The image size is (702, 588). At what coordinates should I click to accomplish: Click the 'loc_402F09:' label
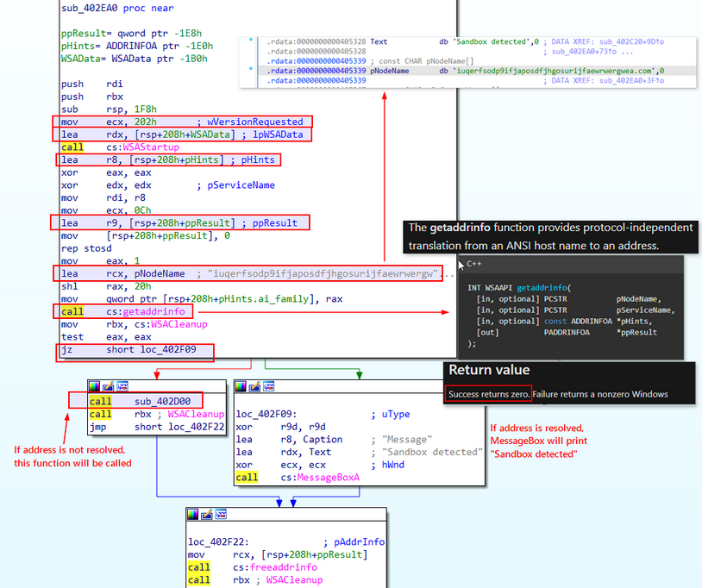(x=266, y=414)
